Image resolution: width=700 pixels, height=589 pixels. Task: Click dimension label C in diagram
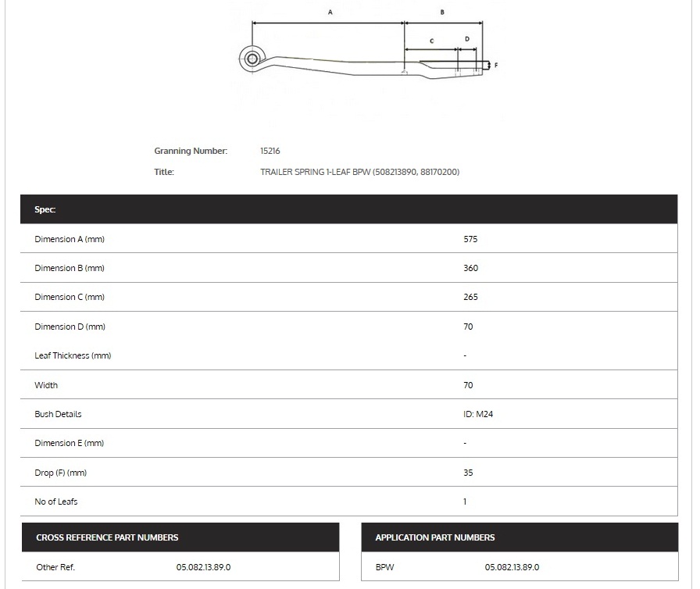coord(432,41)
